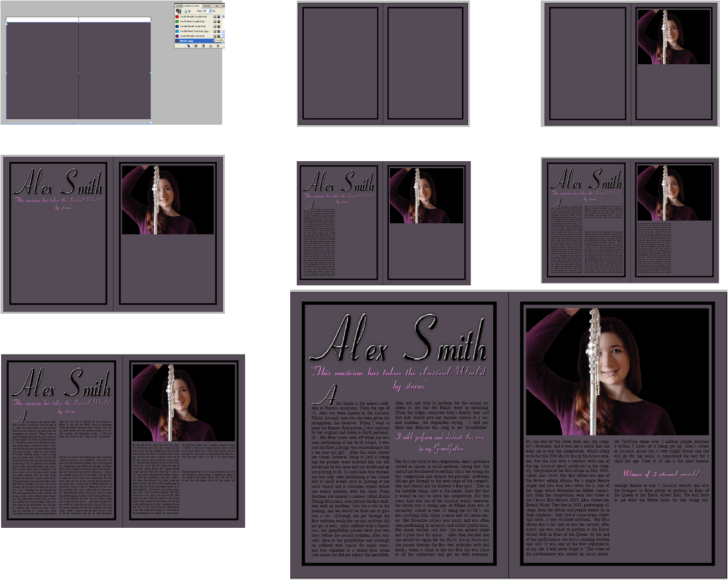The width and height of the screenshot is (728, 580).
Task: Click the 'Alex Smith' headline in the largest spread
Action: [399, 339]
